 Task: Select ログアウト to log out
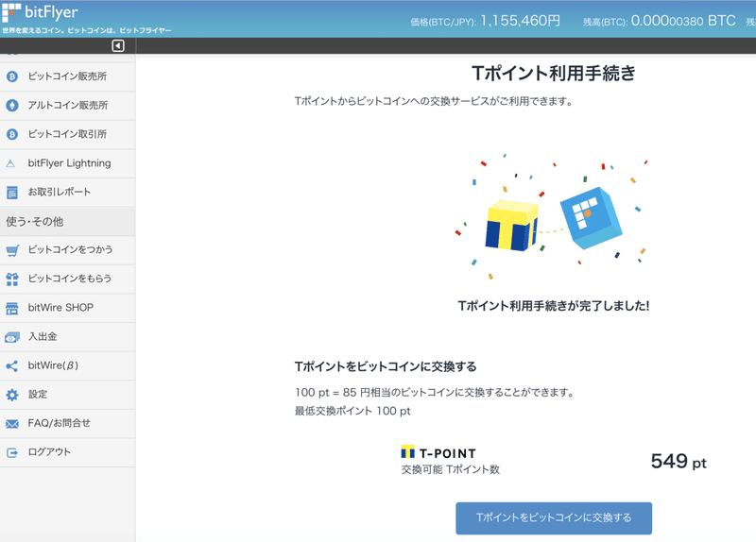pos(67,452)
